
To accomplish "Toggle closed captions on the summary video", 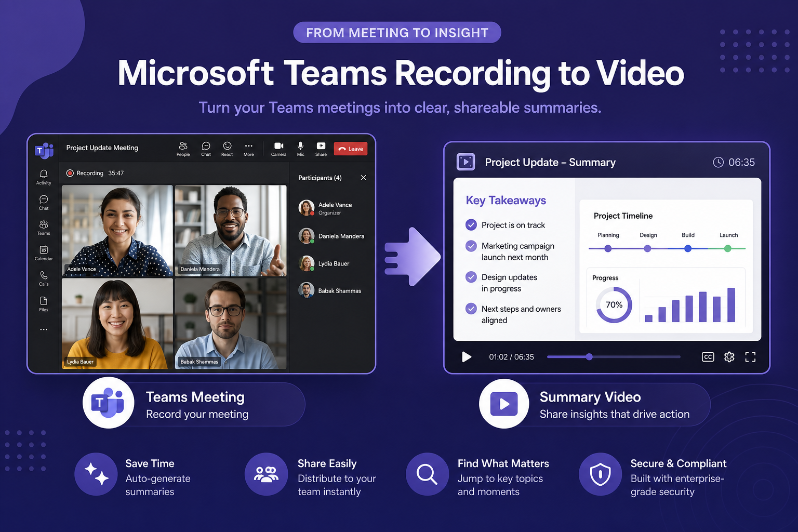I will (708, 357).
